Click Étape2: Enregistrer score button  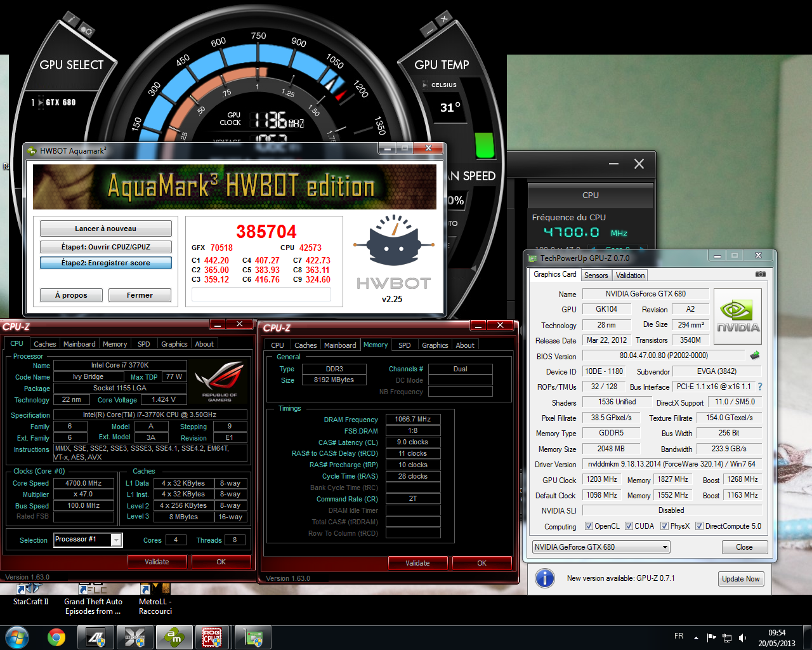click(x=106, y=263)
